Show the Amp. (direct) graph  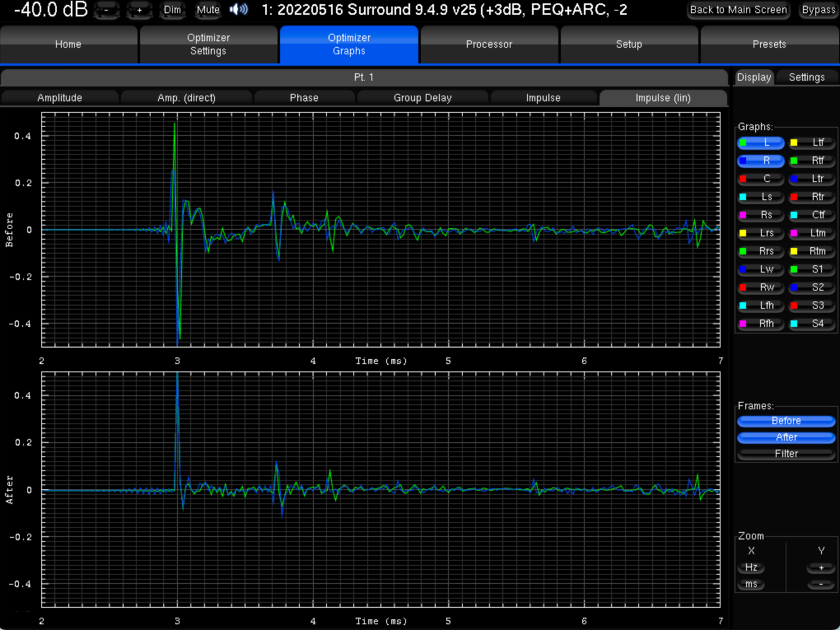tap(187, 98)
